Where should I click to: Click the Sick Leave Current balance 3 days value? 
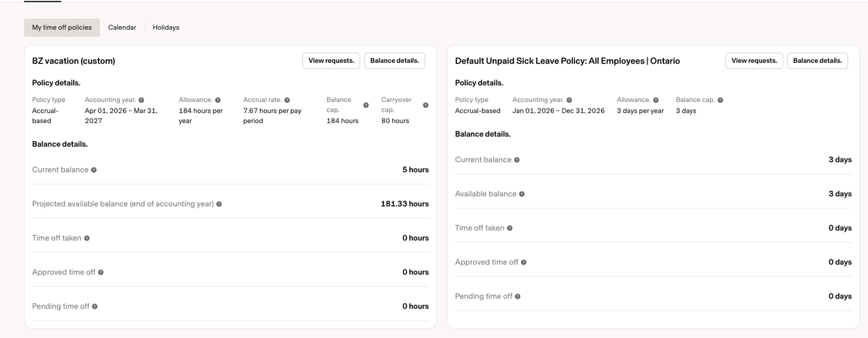(x=841, y=160)
